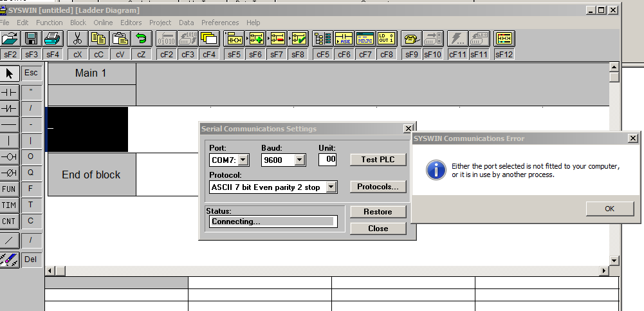644x311 pixels.
Task: Select the Main 1 block header cell
Action: point(92,73)
